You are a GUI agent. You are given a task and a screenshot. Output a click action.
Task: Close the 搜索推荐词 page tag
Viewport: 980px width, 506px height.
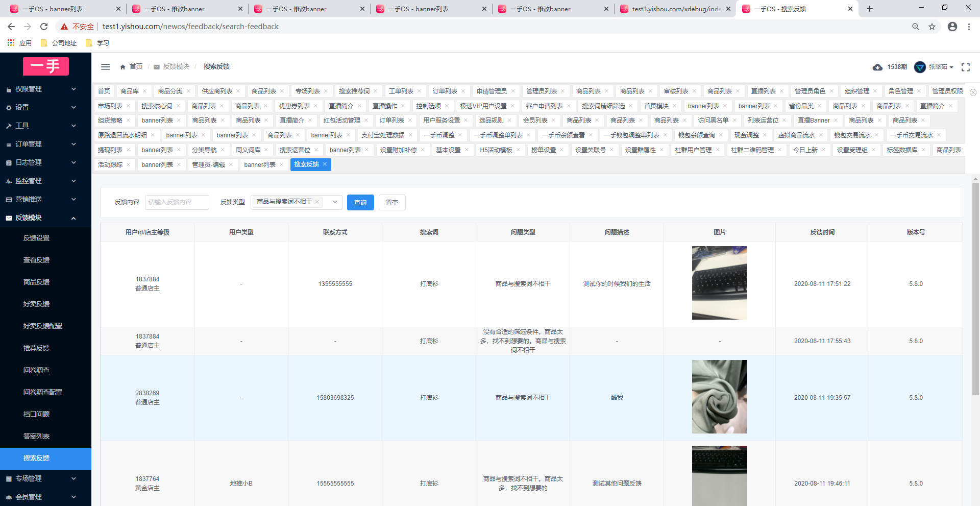(x=375, y=91)
